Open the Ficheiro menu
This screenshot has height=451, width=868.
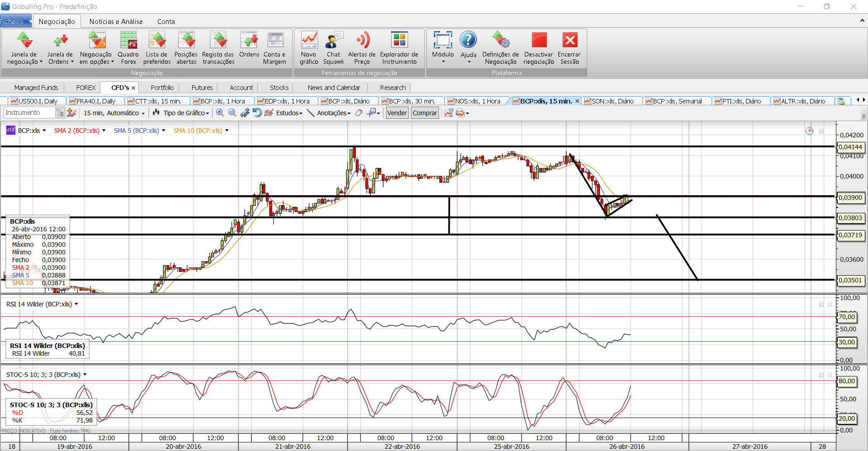(x=15, y=21)
